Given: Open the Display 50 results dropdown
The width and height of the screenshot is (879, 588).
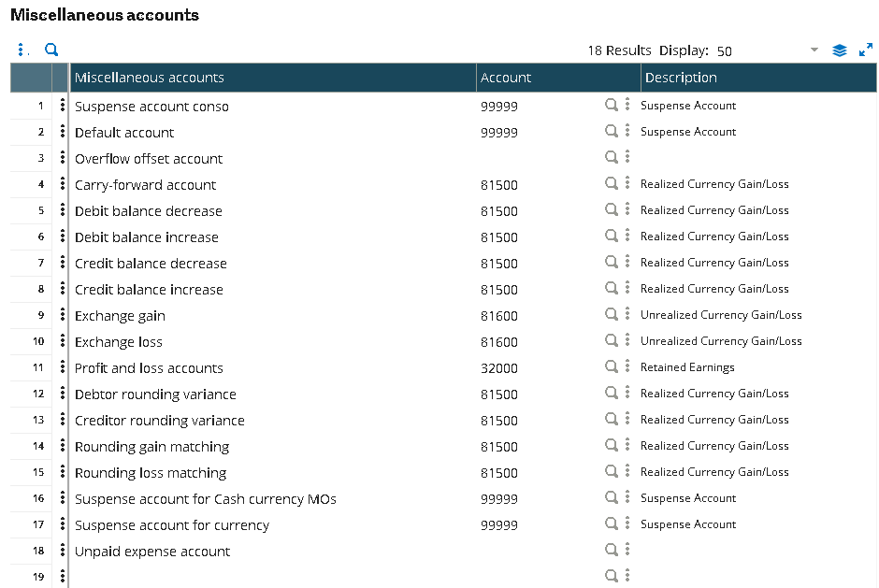Looking at the screenshot, I should pyautogui.click(x=814, y=50).
